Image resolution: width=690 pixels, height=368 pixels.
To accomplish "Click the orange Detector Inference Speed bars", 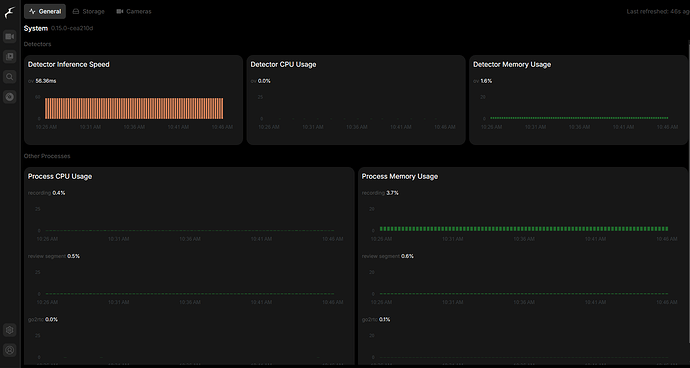I will pos(134,108).
